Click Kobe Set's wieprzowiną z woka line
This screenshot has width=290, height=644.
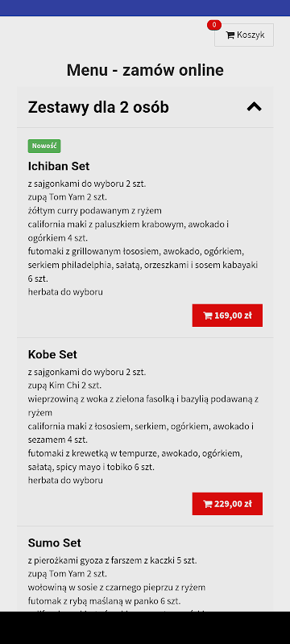tap(143, 399)
